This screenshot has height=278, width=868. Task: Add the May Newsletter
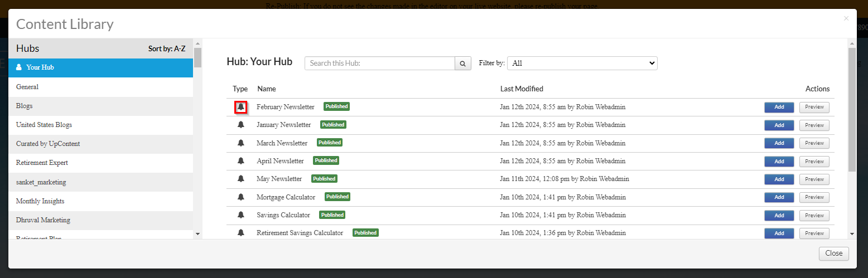[x=779, y=179]
